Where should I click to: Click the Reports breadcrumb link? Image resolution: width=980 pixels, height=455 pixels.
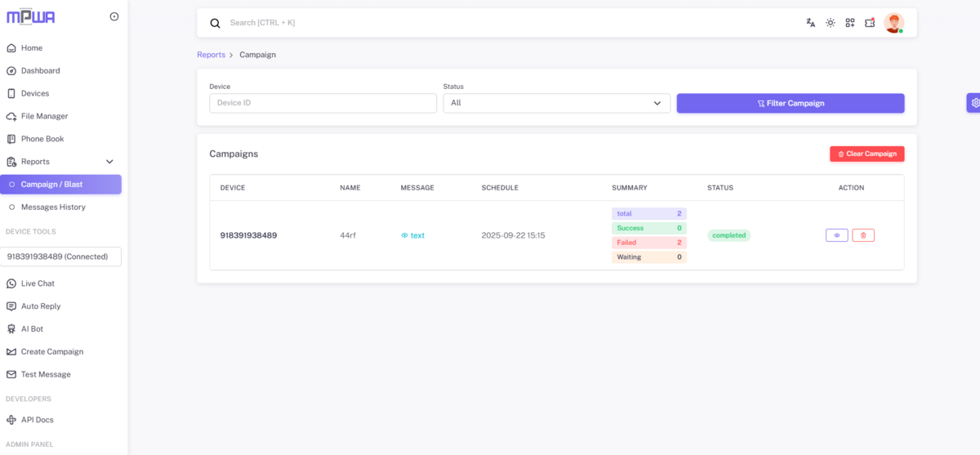(211, 55)
